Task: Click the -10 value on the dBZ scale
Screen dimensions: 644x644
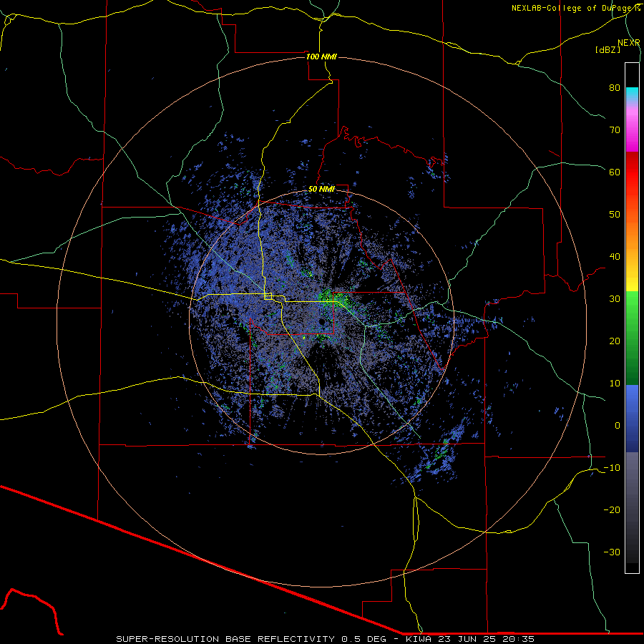Action: click(612, 468)
